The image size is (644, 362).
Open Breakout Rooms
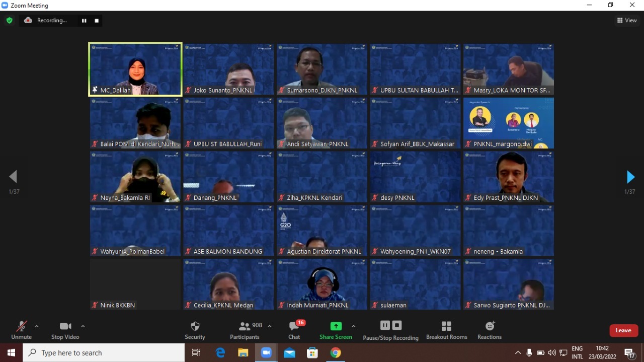point(446,330)
